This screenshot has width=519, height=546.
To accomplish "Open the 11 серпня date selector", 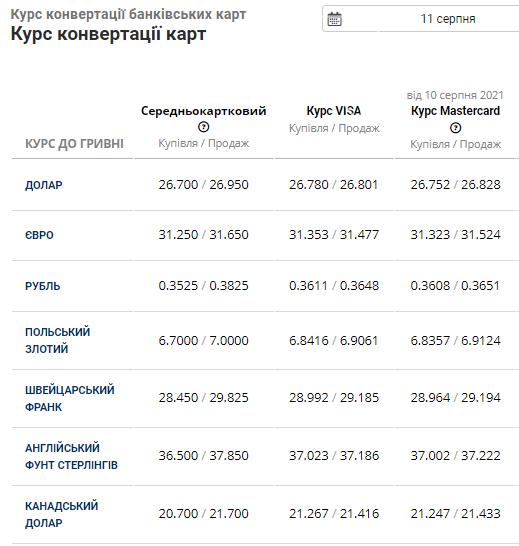I will (421, 19).
